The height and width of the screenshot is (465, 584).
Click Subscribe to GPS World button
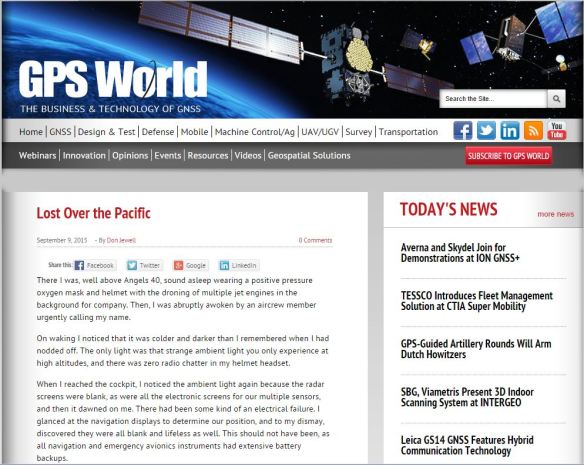pyautogui.click(x=509, y=156)
